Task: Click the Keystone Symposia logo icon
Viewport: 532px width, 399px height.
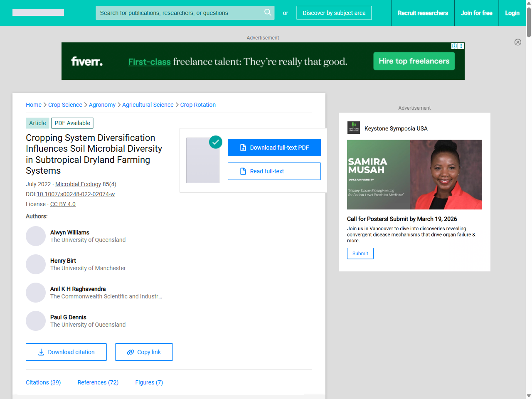Action: tap(353, 128)
